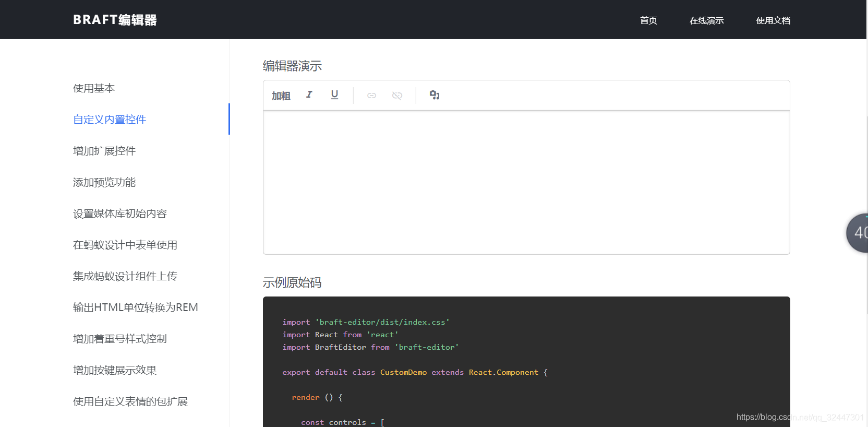The width and height of the screenshot is (868, 427).
Task: Click the 示例原始码 heading
Action: click(x=292, y=282)
